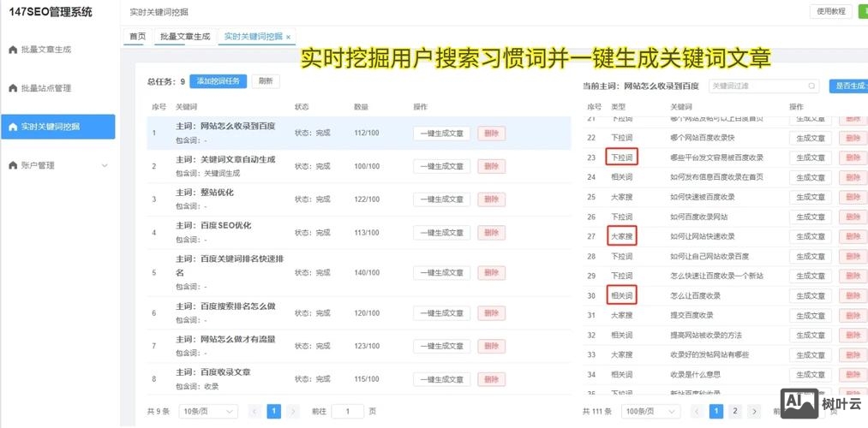
Task: Click the search magnifier icon in 关键词过滤
Action: point(811,86)
